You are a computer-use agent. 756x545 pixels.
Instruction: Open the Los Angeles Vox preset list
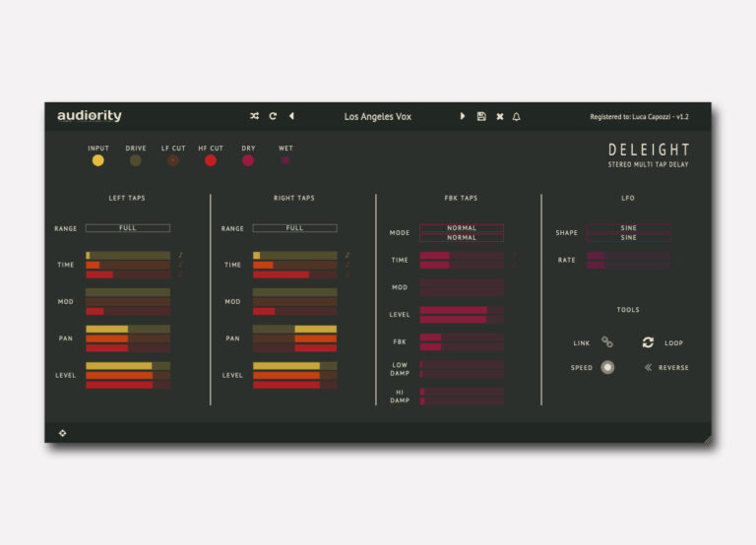click(x=378, y=117)
